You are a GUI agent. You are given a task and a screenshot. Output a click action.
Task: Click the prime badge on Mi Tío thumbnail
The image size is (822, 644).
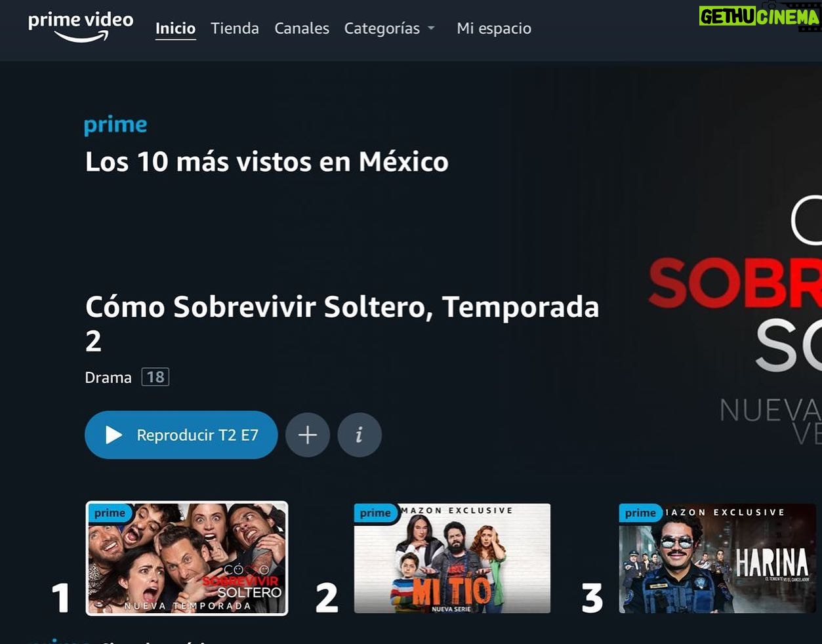tap(375, 513)
